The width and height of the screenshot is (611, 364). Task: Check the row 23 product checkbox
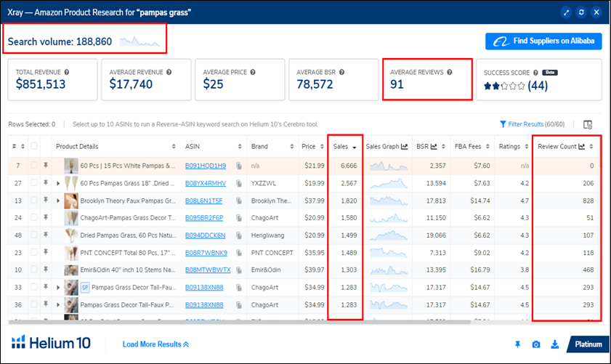click(x=34, y=253)
